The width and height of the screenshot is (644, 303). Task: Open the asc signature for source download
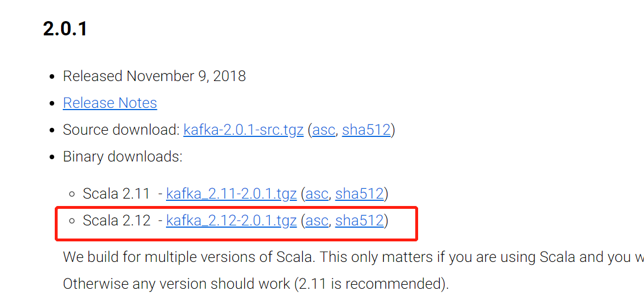[x=323, y=130]
